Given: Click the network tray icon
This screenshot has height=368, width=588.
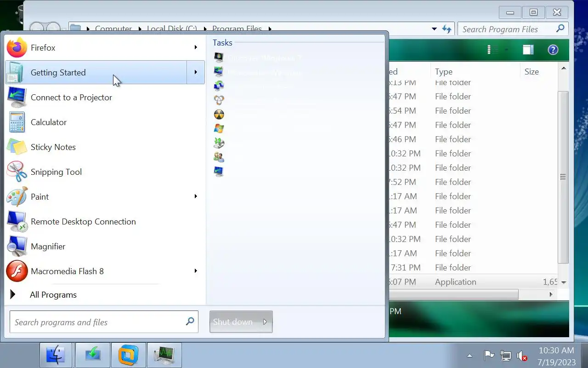Looking at the screenshot, I should coord(506,356).
